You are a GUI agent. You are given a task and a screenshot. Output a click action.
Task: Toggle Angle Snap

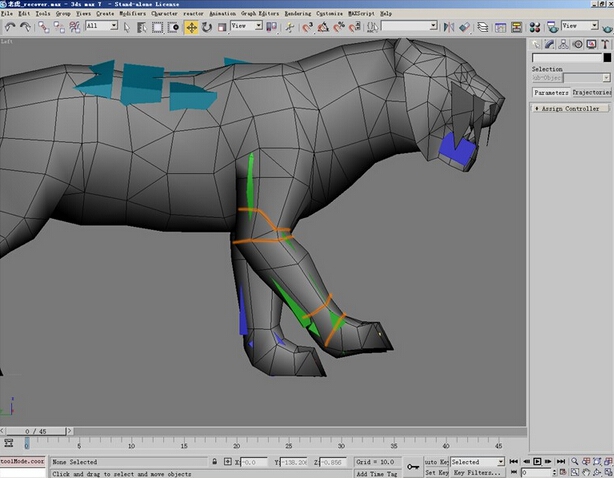[323, 27]
